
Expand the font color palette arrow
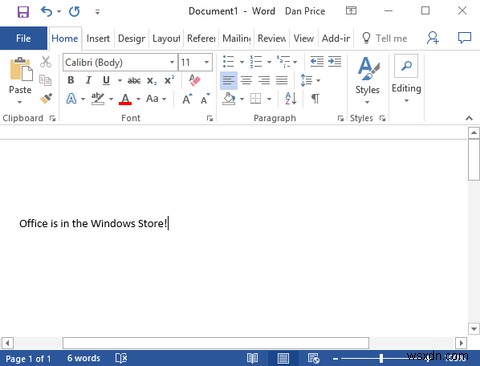(138, 99)
